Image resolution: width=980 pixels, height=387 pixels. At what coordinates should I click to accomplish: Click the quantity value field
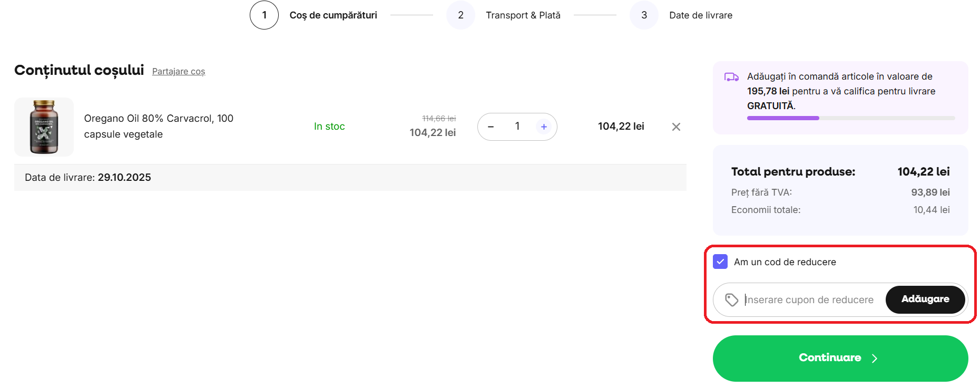pos(517,127)
